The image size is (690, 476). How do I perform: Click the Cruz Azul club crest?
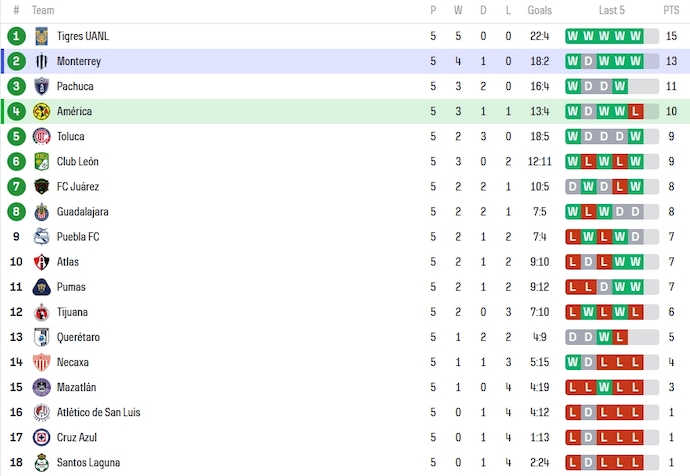pyautogui.click(x=41, y=437)
